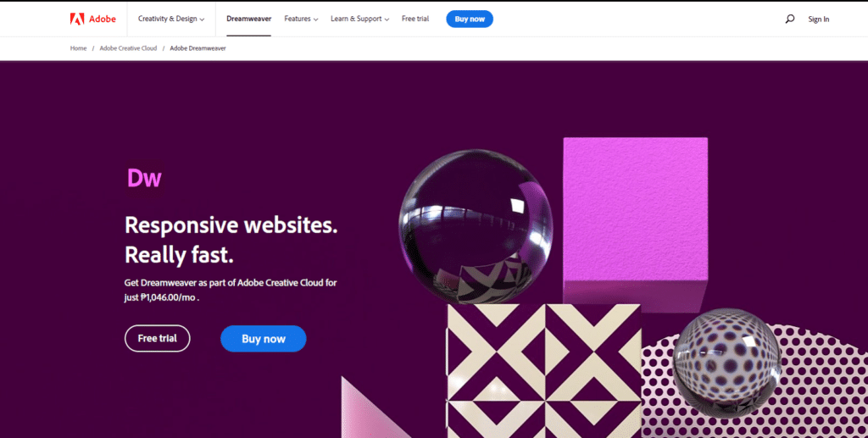The width and height of the screenshot is (868, 438).
Task: Open Adobe Creative Cloud breadcrumb link
Action: pos(129,48)
